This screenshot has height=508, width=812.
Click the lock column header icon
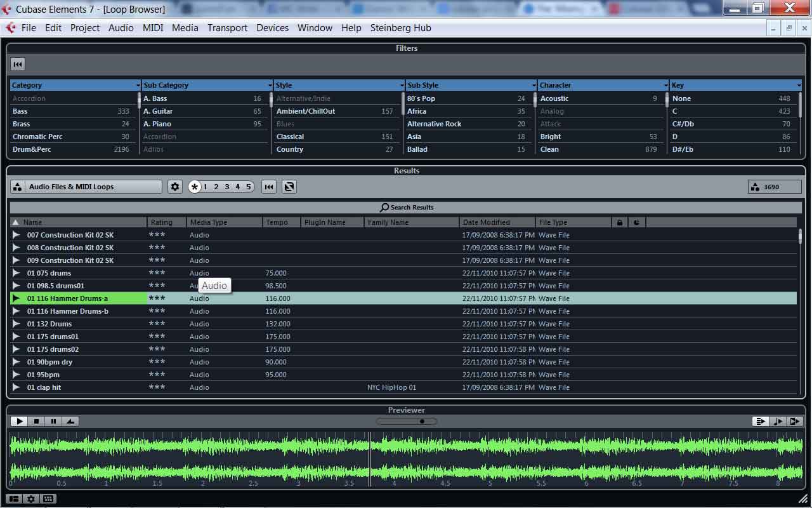click(620, 222)
